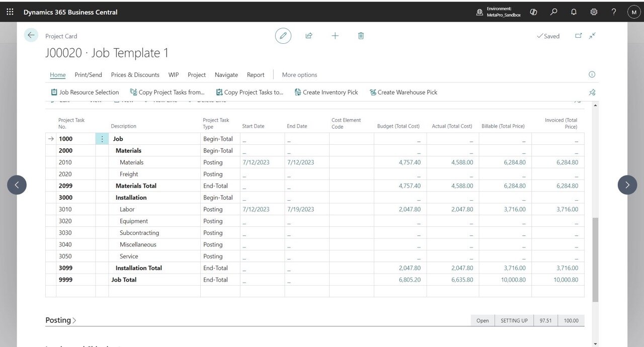Click the plus icon to add new
The height and width of the screenshot is (347, 644).
(x=335, y=36)
